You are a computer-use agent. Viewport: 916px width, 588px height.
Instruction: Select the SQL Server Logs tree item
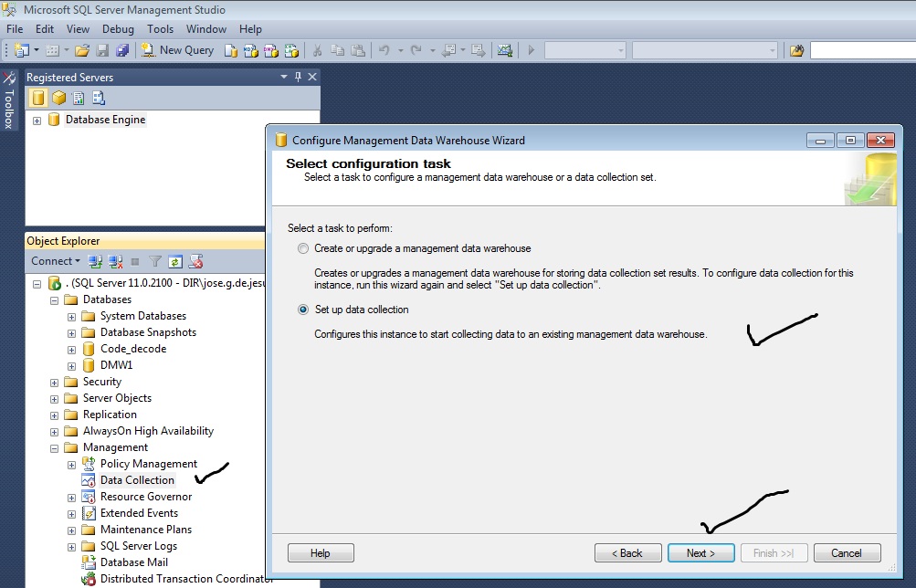139,546
